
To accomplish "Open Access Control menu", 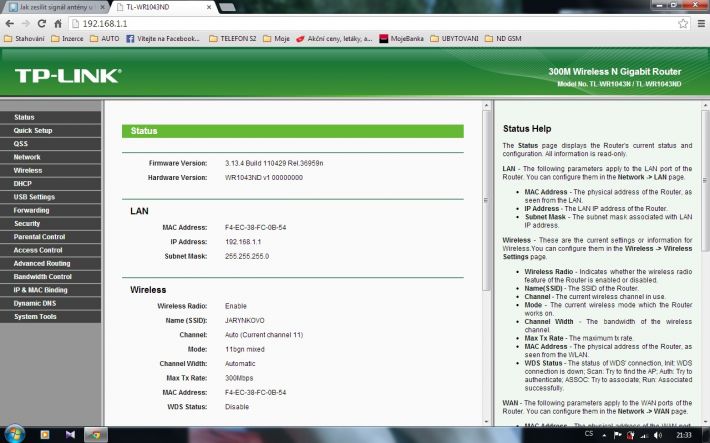I will click(x=51, y=250).
